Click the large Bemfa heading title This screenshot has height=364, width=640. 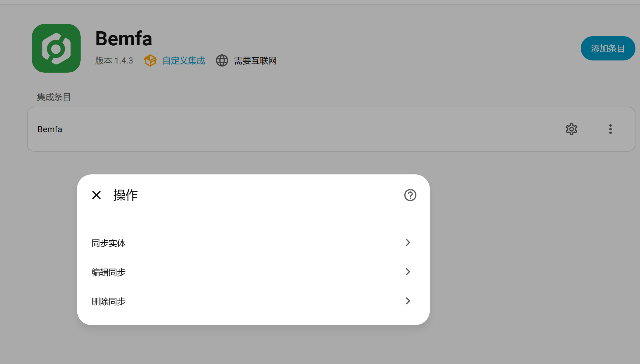tap(123, 39)
